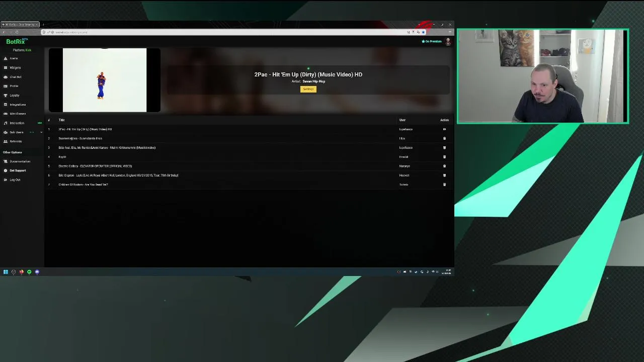This screenshot has height=362, width=644.
Task: Delete song number 4 requested by Emoldi
Action: 444,157
